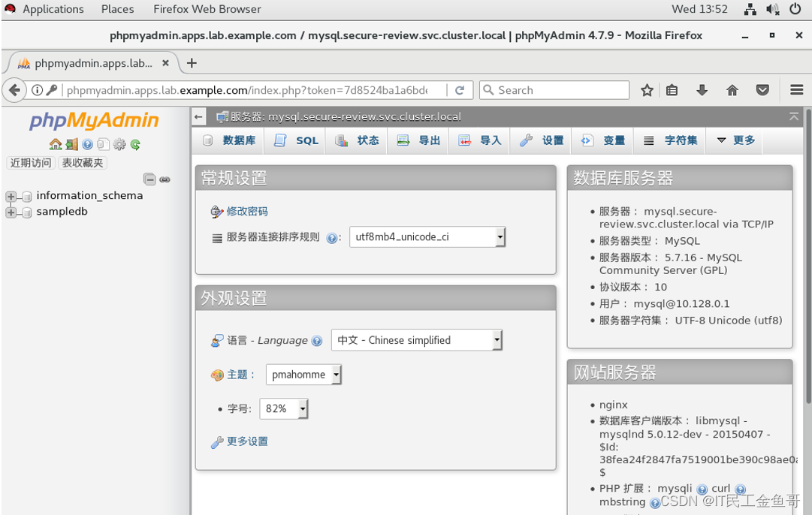
Task: Open the Language dropdown showing 中文
Action: (417, 340)
